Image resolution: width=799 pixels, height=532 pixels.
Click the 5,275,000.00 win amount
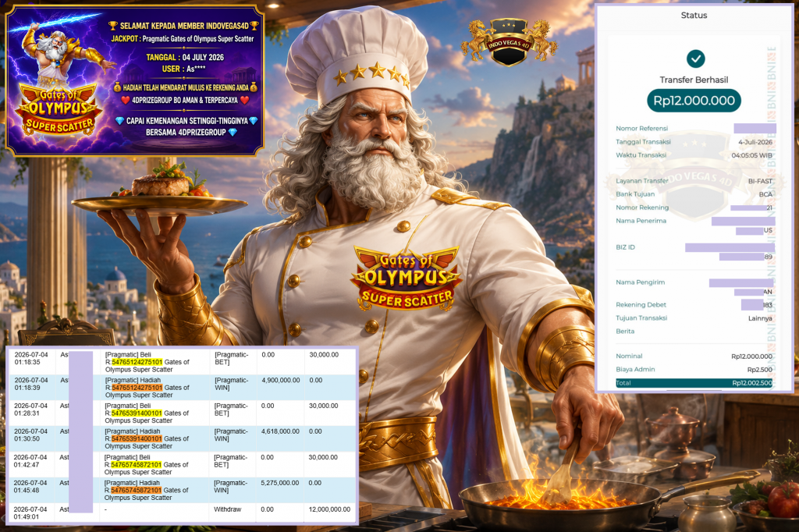pos(280,483)
